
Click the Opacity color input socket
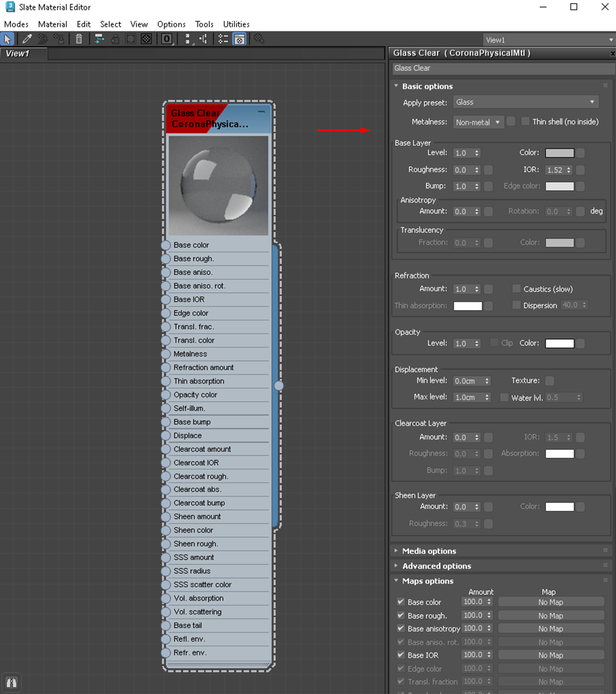coord(166,395)
